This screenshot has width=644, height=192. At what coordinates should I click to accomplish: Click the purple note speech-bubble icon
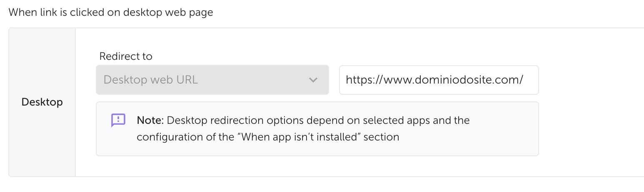(118, 120)
